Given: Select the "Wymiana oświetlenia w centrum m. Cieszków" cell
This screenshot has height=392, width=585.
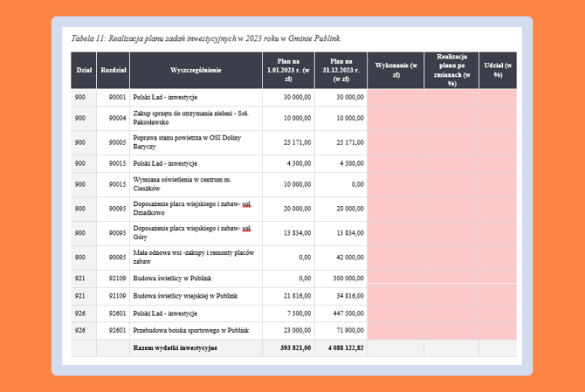Looking at the screenshot, I should click(181, 184).
